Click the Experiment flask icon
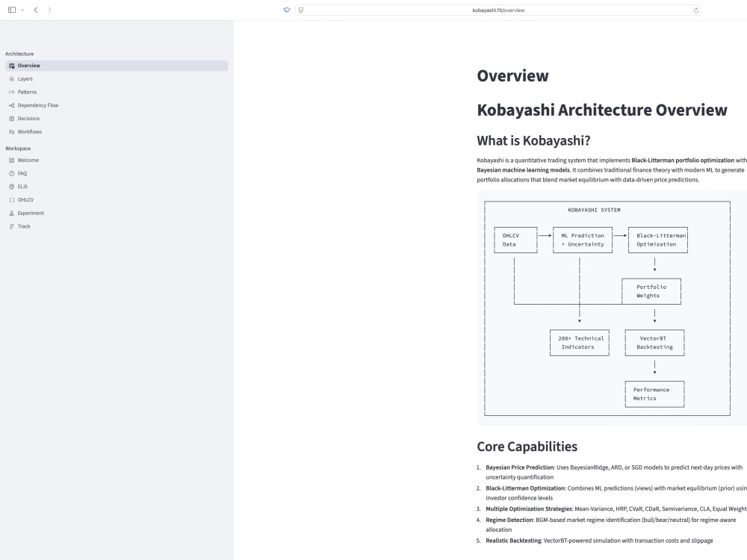Viewport: 747px width, 560px height. 12,214
